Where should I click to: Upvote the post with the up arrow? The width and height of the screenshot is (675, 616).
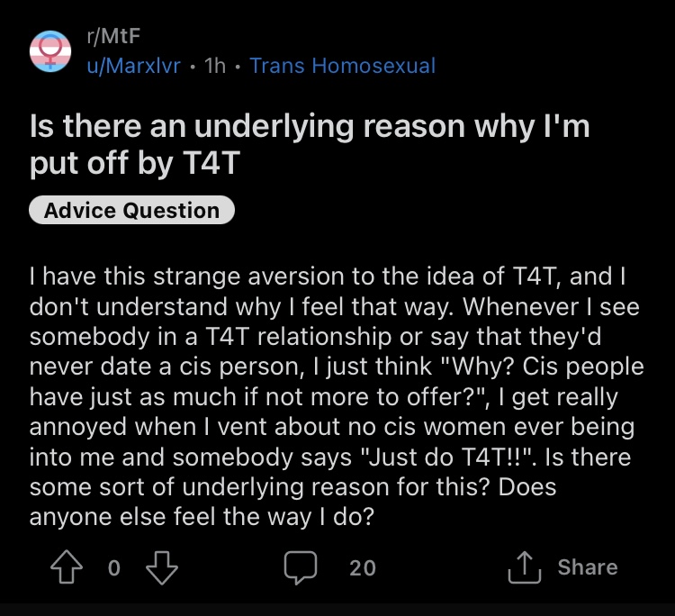[x=67, y=566]
